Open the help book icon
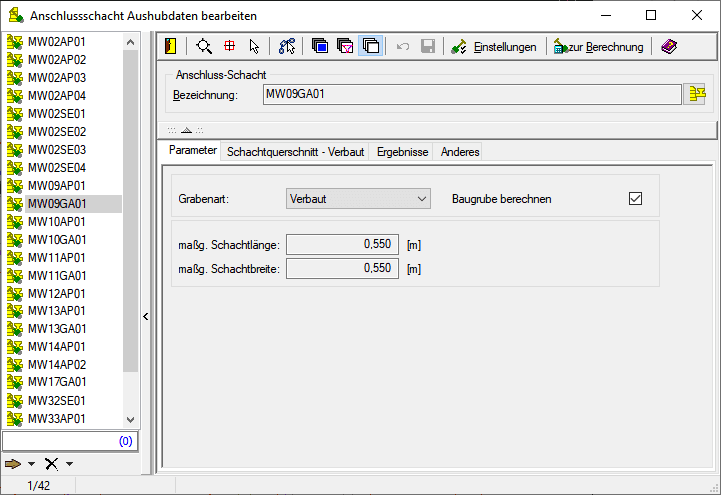 668,46
